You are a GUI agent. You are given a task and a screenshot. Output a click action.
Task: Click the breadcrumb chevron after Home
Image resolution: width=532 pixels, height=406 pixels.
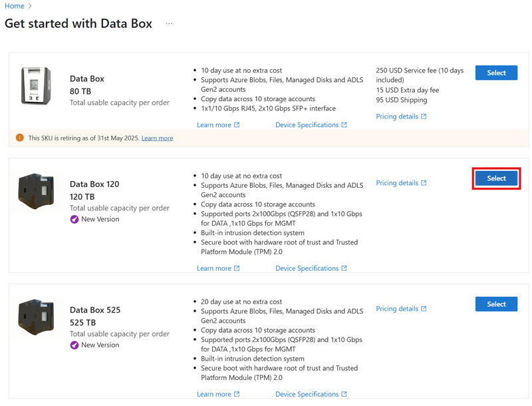pos(31,6)
